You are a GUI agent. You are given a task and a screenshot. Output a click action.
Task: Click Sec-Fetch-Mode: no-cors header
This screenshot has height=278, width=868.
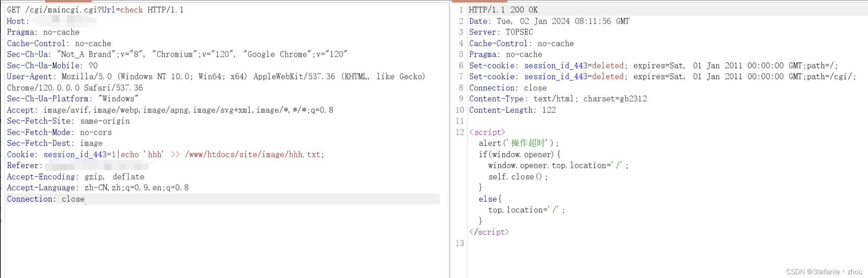tap(59, 132)
